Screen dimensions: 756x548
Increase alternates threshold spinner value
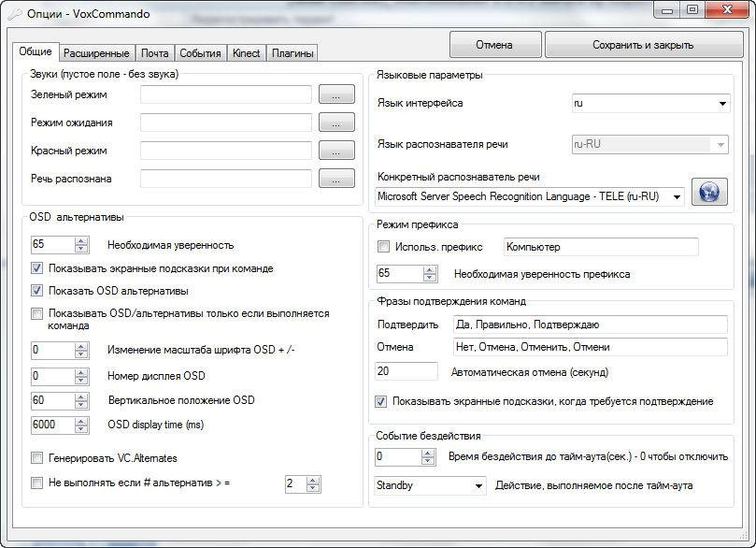click(x=313, y=481)
